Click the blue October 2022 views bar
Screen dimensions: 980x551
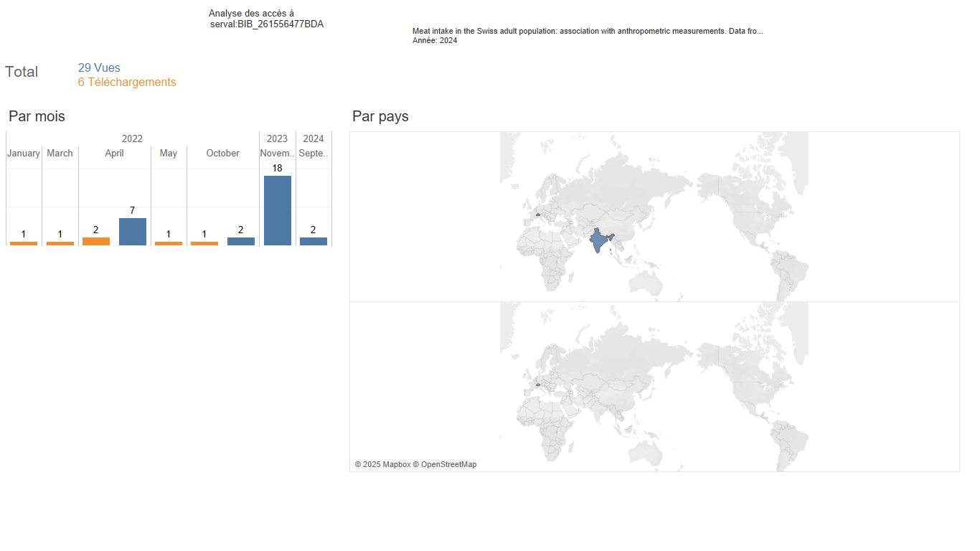pos(240,241)
